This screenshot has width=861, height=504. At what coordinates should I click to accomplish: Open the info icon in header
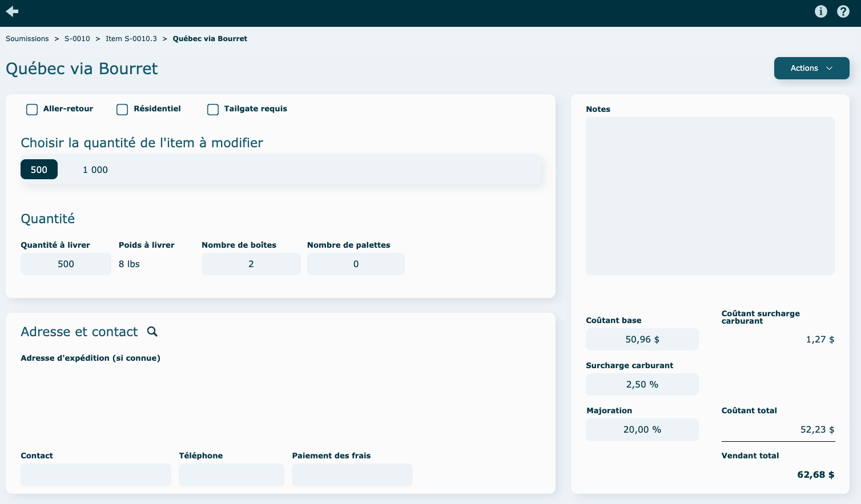[x=820, y=11]
